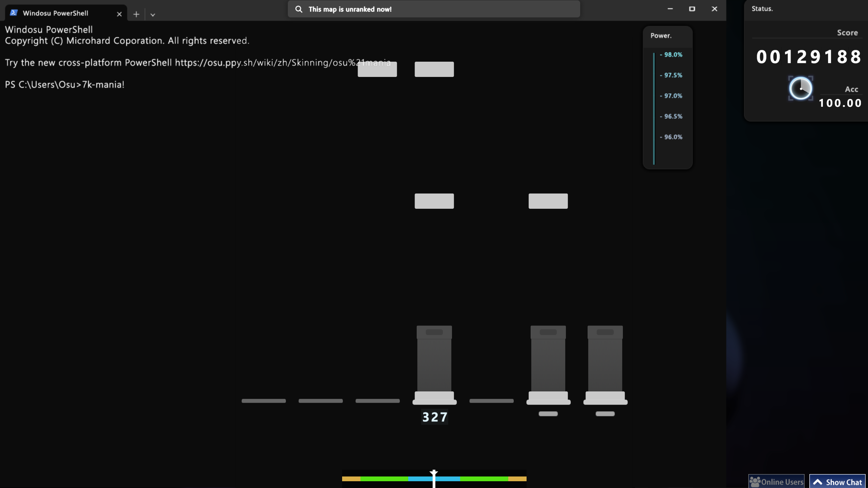Open the Online Users list
This screenshot has height=488, width=868.
782,482
